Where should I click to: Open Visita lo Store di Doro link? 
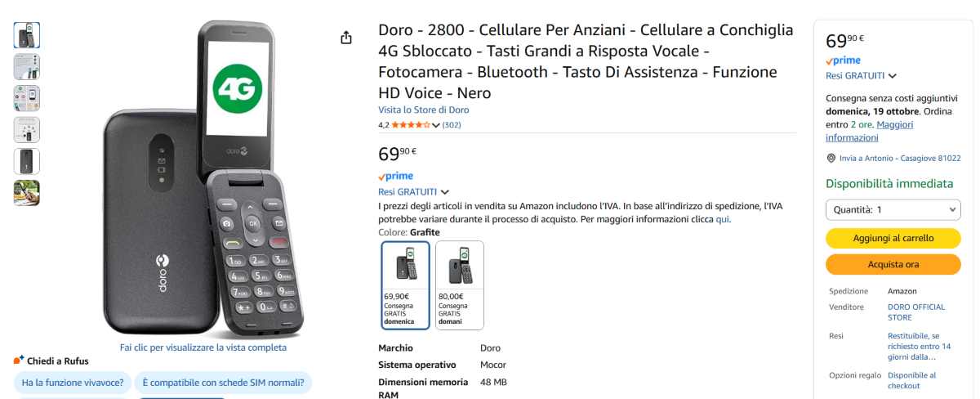[423, 110]
